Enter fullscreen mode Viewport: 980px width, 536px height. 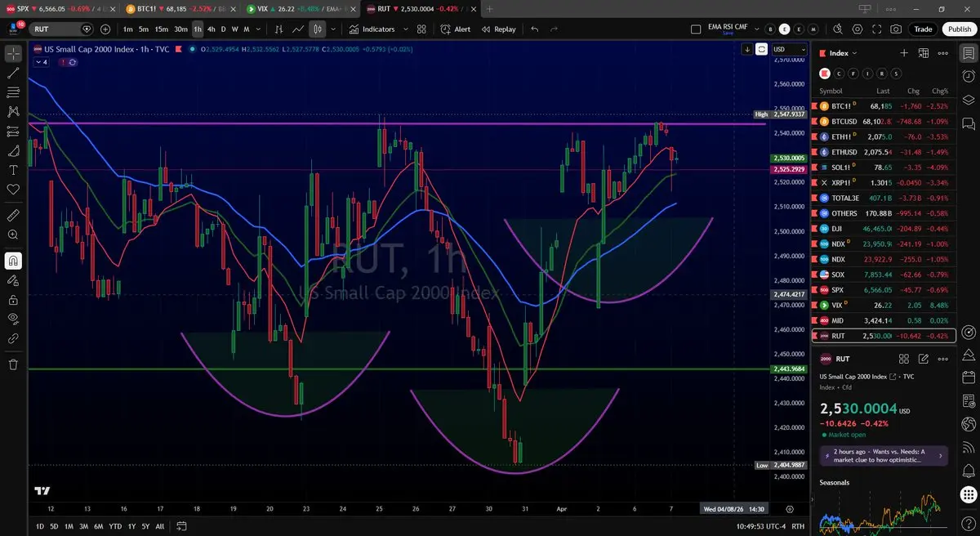(x=876, y=29)
